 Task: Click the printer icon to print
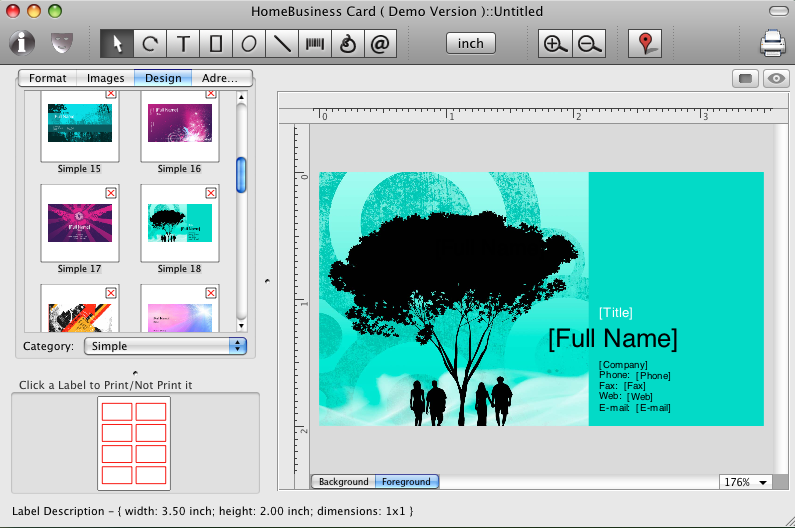pos(772,44)
